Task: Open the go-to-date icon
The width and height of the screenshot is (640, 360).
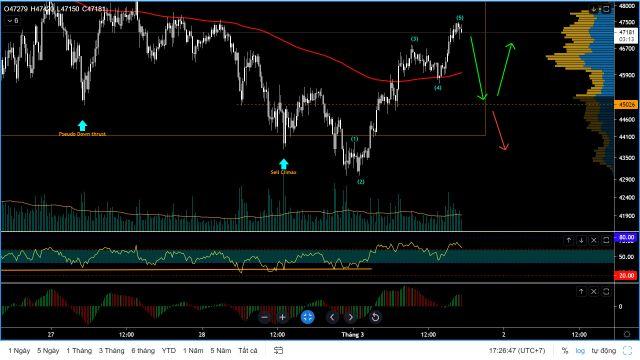Action: (x=278, y=350)
